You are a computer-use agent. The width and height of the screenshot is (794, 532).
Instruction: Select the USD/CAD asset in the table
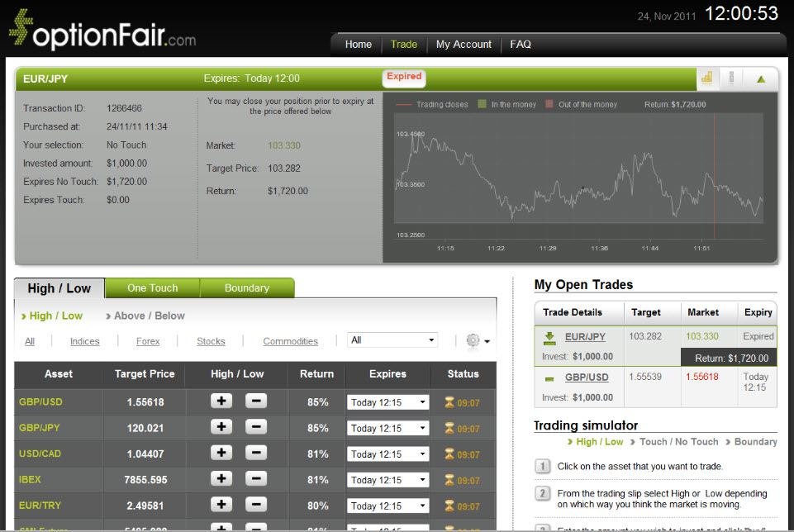pyautogui.click(x=40, y=454)
